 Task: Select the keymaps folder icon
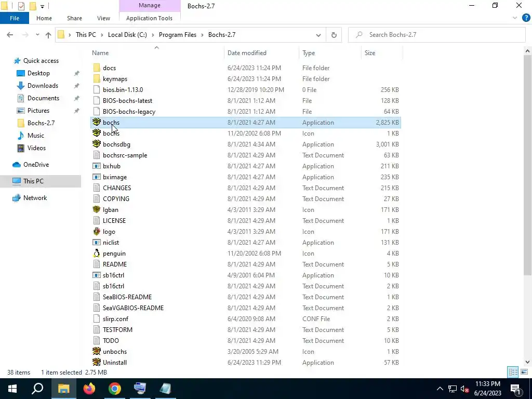[97, 78]
